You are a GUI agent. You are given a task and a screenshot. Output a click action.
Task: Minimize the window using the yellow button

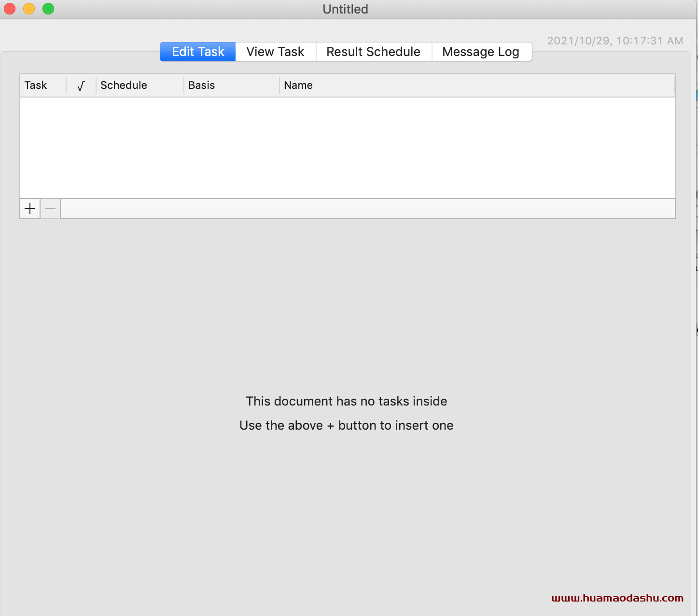pyautogui.click(x=29, y=9)
